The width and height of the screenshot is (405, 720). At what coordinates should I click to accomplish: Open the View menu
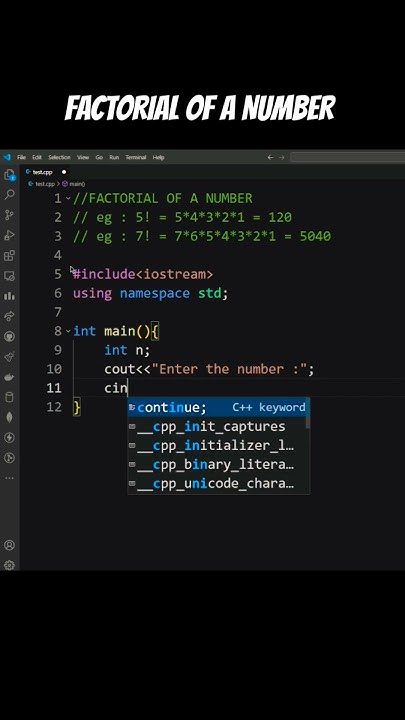83,157
